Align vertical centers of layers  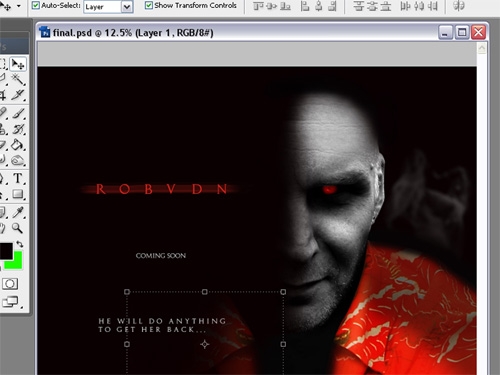click(272, 6)
